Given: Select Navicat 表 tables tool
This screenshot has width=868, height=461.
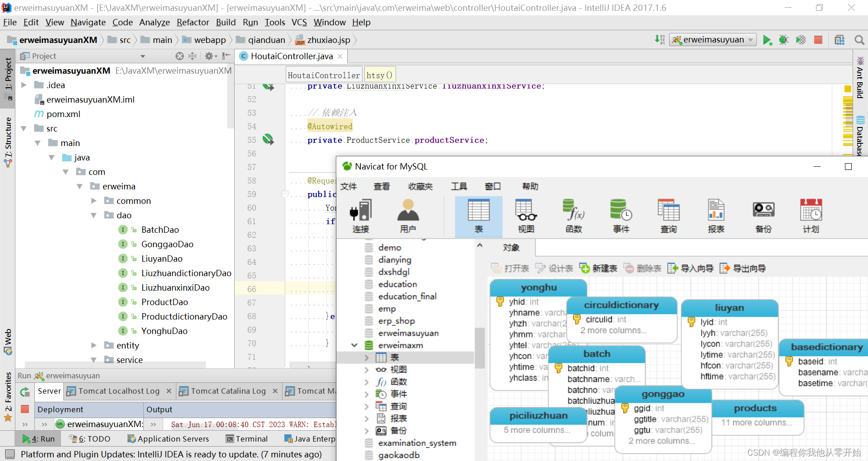Looking at the screenshot, I should 479,216.
